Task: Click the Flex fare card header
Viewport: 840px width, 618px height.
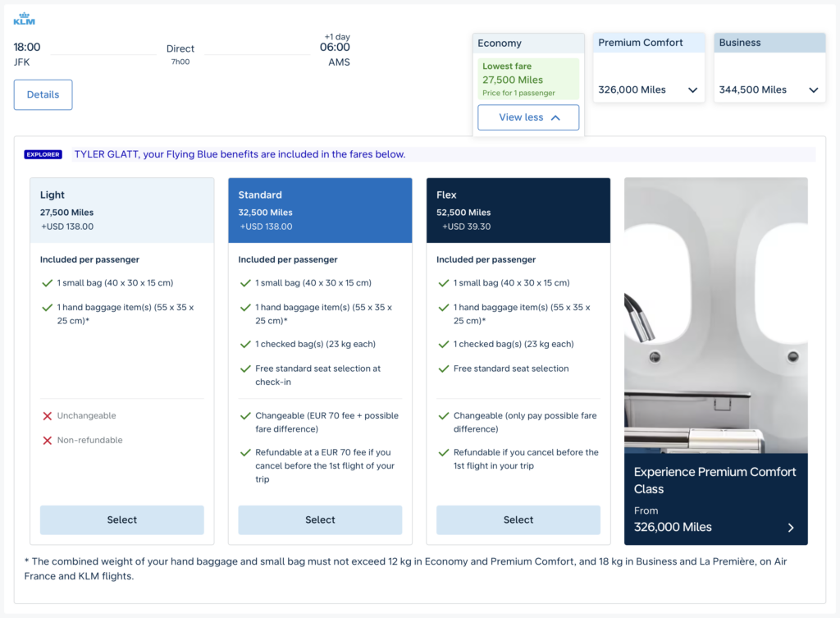Action: tap(518, 211)
